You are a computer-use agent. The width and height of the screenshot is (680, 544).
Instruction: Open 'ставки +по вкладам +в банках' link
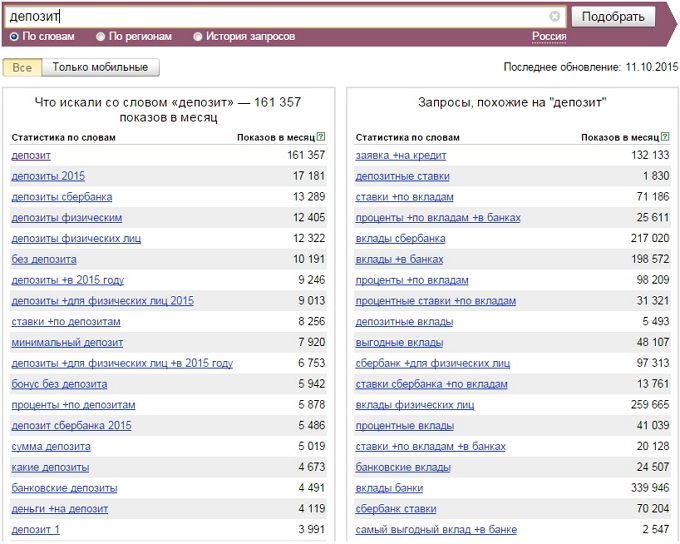pyautogui.click(x=431, y=446)
